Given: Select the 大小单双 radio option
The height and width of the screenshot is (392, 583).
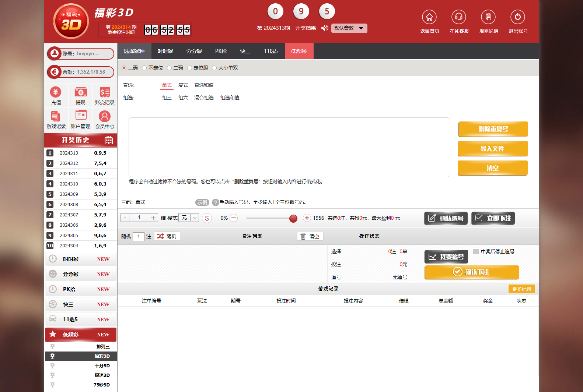Looking at the screenshot, I should tap(214, 68).
